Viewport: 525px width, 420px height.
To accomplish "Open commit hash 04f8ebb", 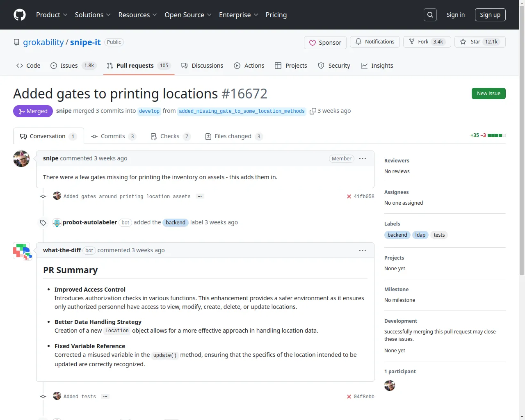I will 364,397.
